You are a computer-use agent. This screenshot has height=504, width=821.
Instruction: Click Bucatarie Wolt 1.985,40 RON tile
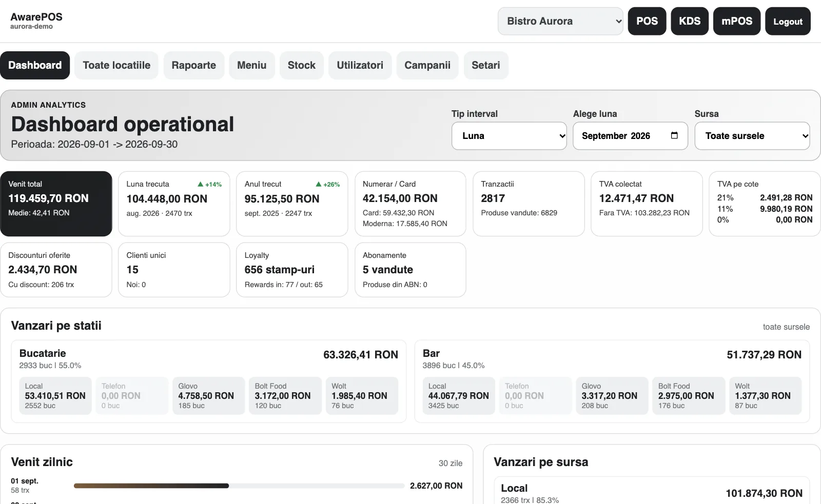(x=362, y=396)
